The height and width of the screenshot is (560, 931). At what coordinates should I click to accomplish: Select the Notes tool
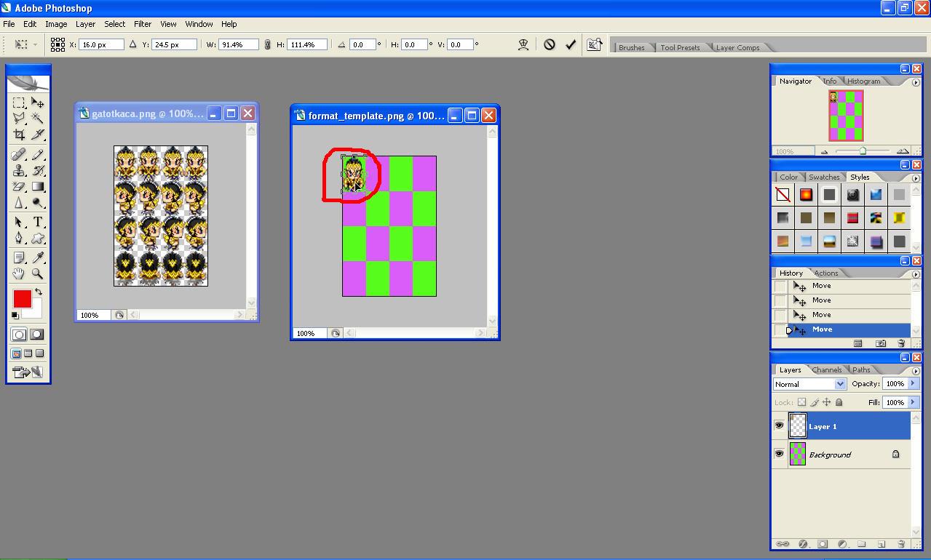pos(19,257)
